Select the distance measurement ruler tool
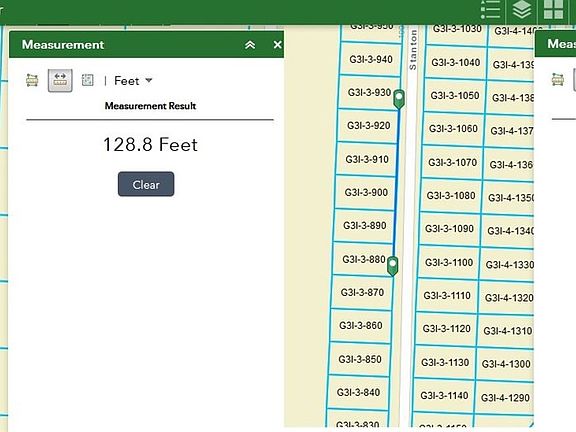Image resolution: width=576 pixels, height=432 pixels. click(60, 80)
